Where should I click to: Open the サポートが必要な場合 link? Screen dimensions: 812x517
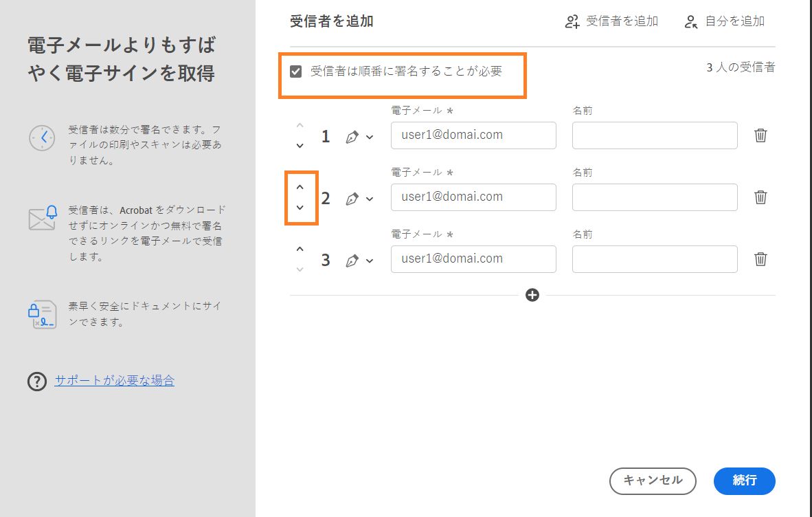(114, 381)
